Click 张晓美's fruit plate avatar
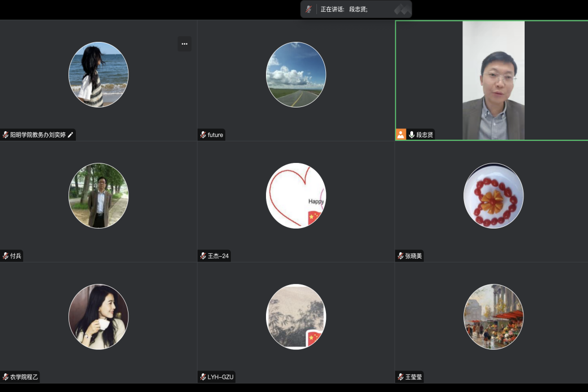Viewport: 588px width, 392px height. 493,196
